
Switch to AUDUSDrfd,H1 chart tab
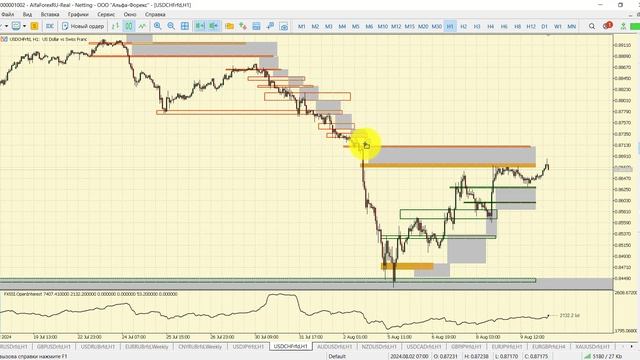[x=335, y=347]
